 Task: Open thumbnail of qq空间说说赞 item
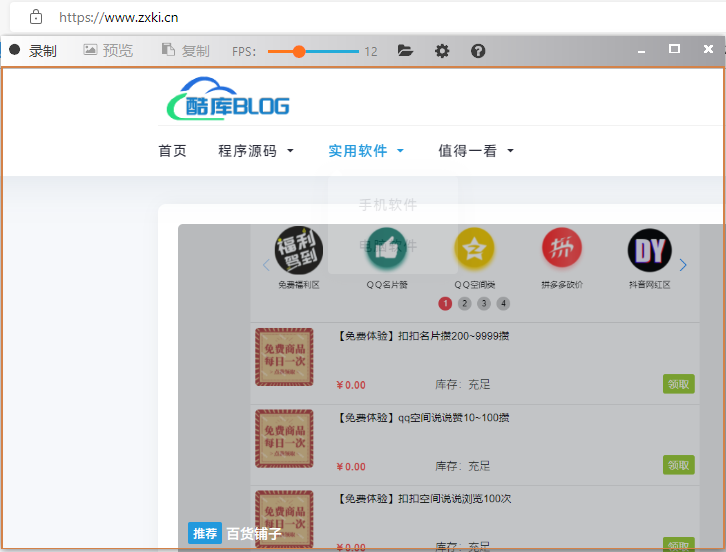pyautogui.click(x=284, y=439)
